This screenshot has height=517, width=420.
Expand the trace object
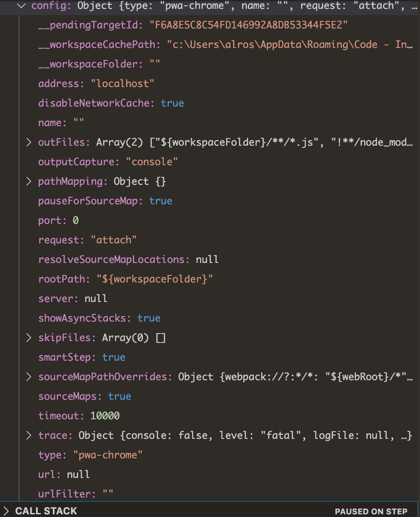(28, 435)
